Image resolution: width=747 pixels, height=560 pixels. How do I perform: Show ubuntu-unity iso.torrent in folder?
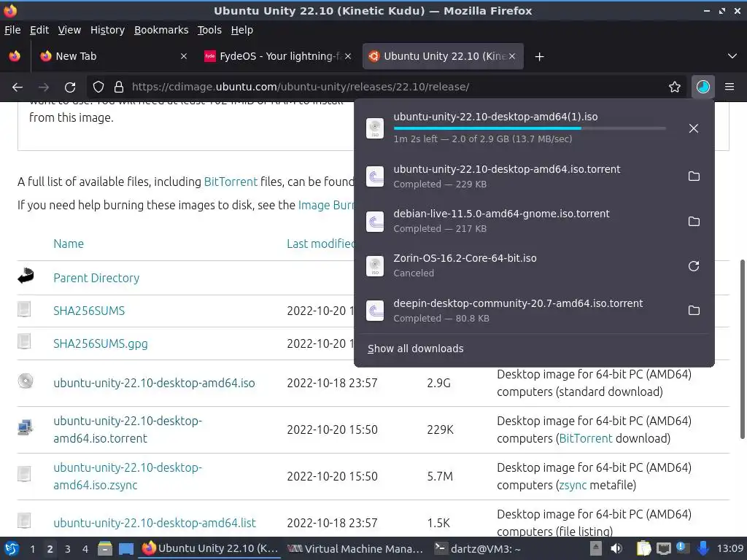pyautogui.click(x=694, y=176)
